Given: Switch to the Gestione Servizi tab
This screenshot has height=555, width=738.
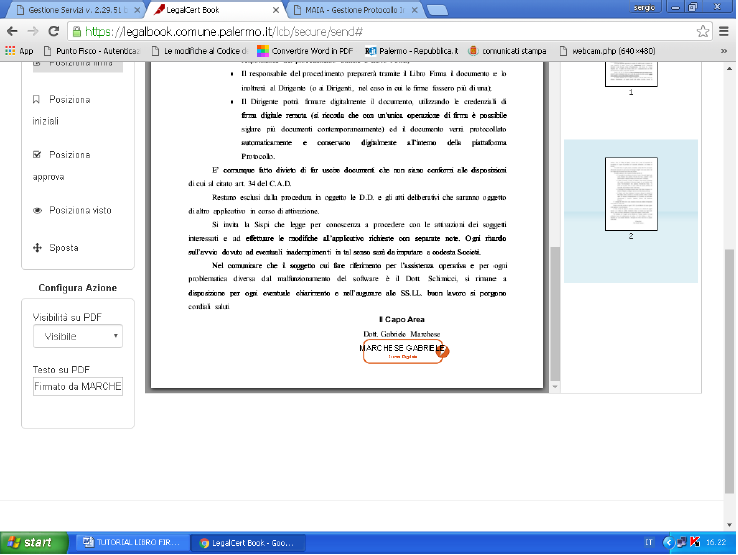Looking at the screenshot, I should (73, 10).
